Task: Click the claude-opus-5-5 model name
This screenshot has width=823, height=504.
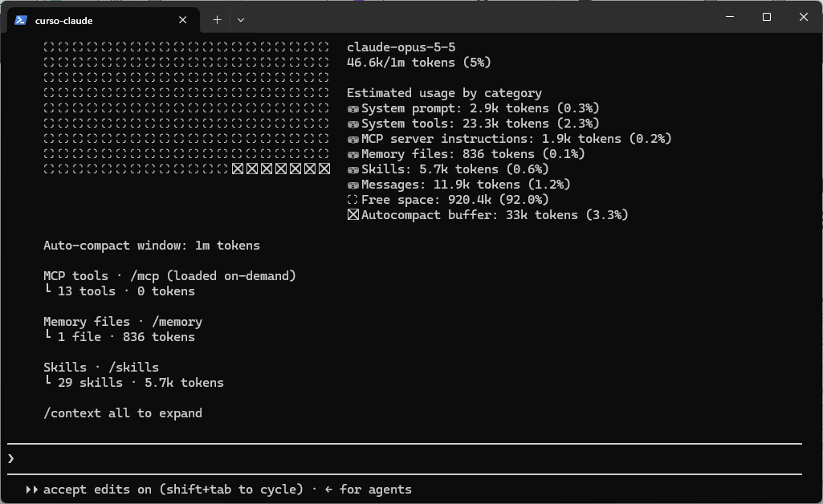Action: pos(401,47)
